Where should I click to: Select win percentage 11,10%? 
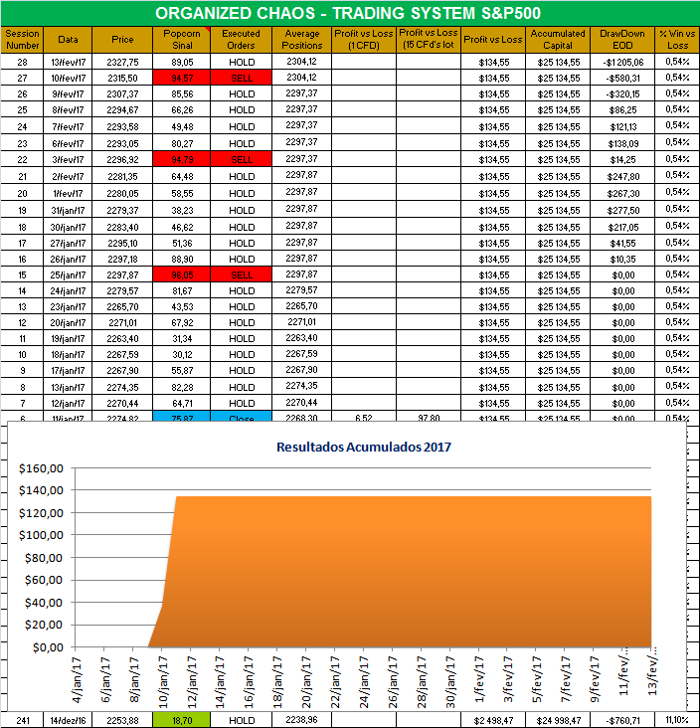click(677, 720)
